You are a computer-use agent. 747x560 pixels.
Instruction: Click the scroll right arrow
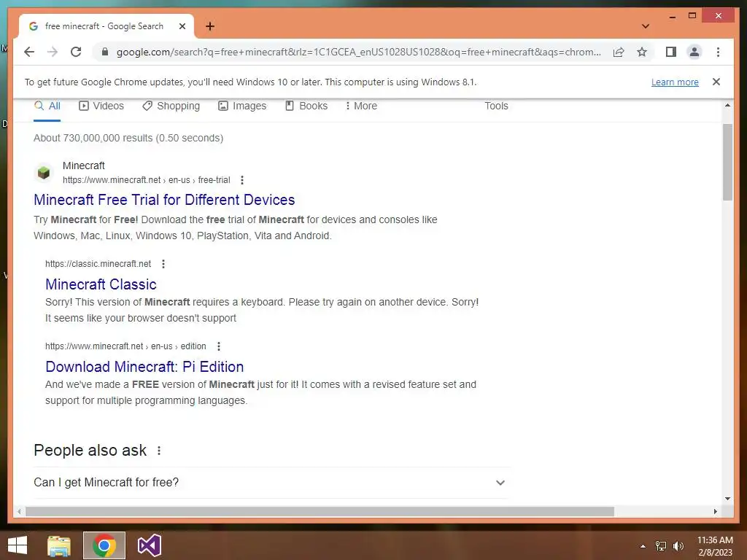coord(715,511)
